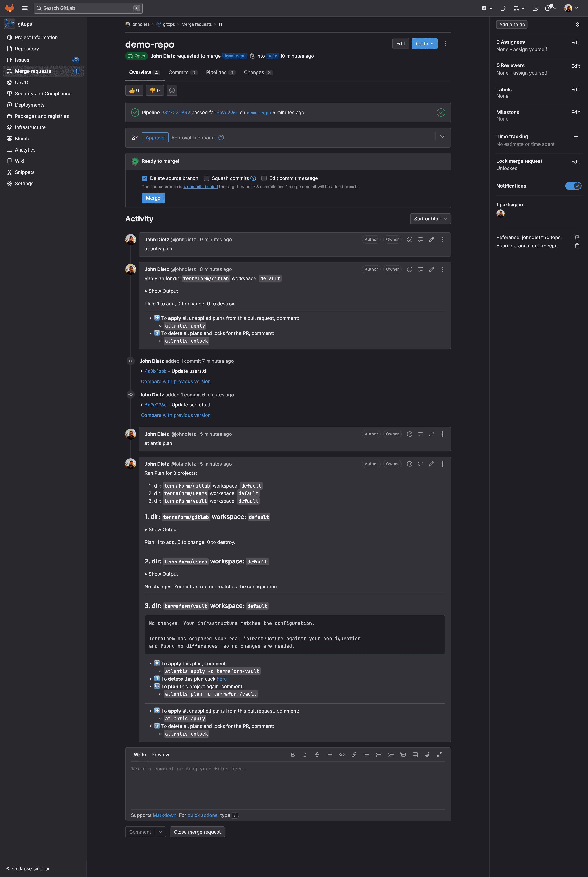Open pipeline #827020862 link
588x877 pixels.
pos(176,113)
